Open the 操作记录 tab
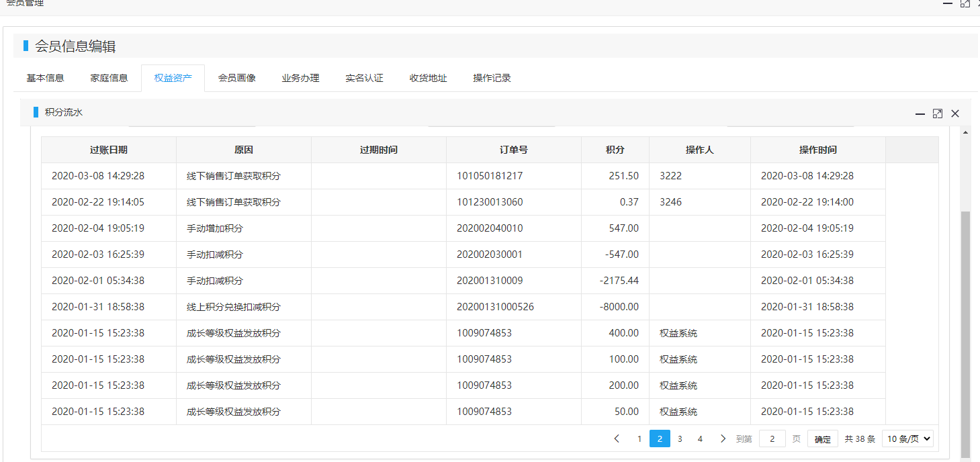This screenshot has width=980, height=462. [492, 78]
